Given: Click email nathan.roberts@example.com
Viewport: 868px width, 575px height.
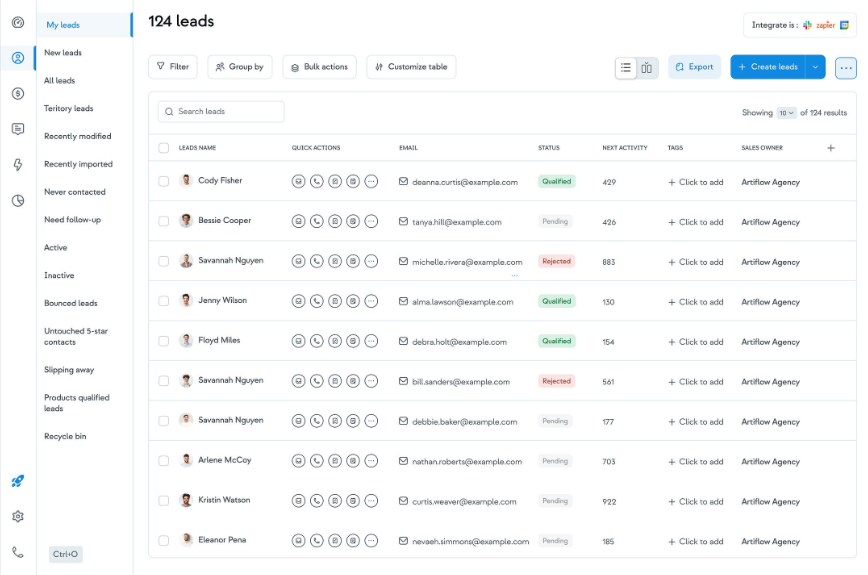Looking at the screenshot, I should click(x=467, y=462).
